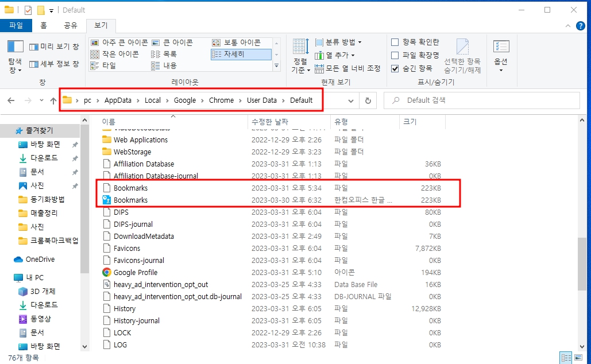This screenshot has width=591, height=364.
Task: Select small icons layout (작은 아이콘)
Action: pyautogui.click(x=115, y=55)
